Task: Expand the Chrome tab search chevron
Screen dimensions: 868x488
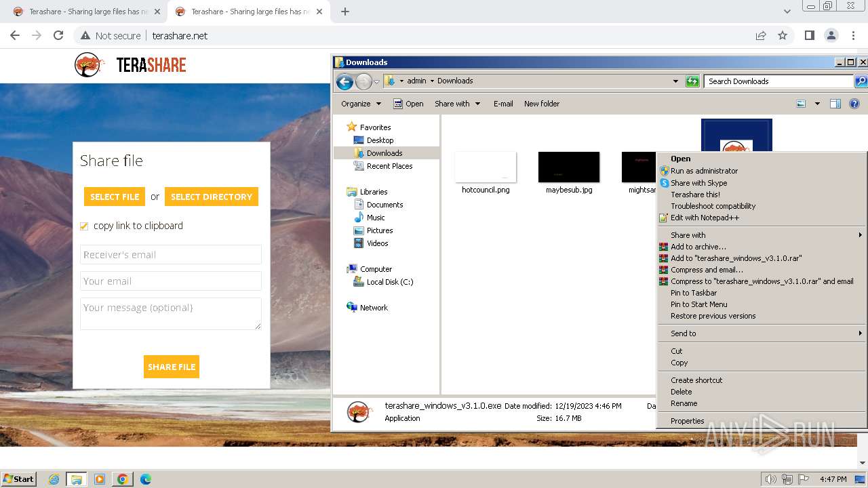Action: point(787,12)
